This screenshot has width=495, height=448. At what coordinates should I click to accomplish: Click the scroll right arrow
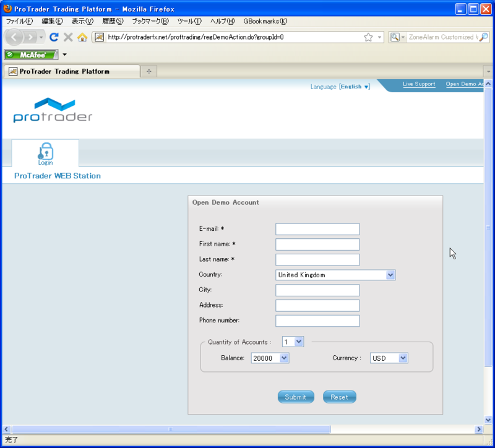pos(479,429)
